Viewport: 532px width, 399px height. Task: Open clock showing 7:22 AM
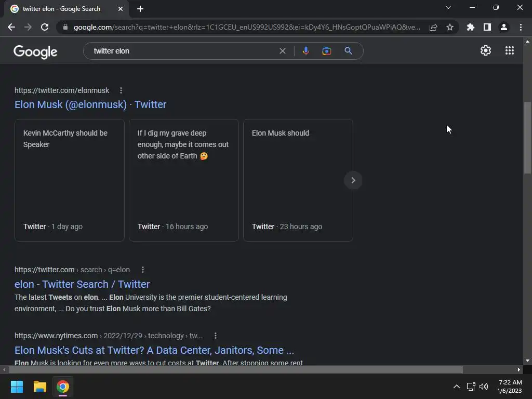click(x=510, y=387)
